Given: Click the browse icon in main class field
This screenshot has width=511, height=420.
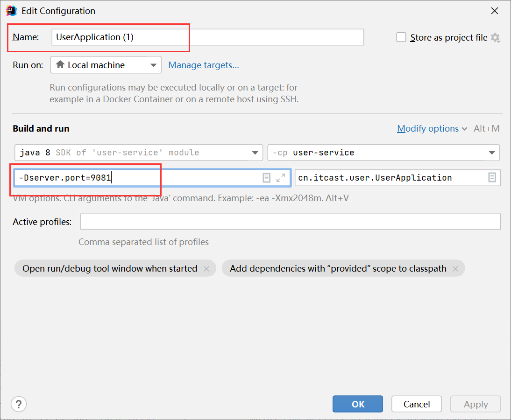Looking at the screenshot, I should click(492, 177).
